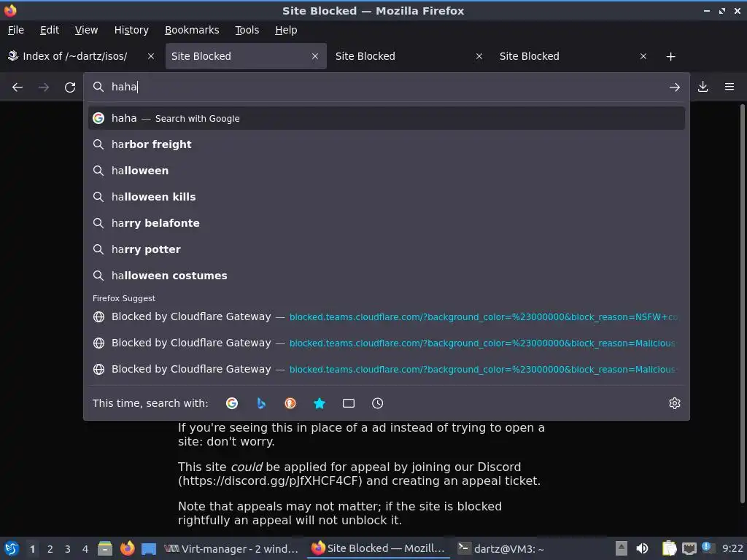Open the taskbar start menu icon
Viewport: 747px width, 560px height.
click(12, 548)
